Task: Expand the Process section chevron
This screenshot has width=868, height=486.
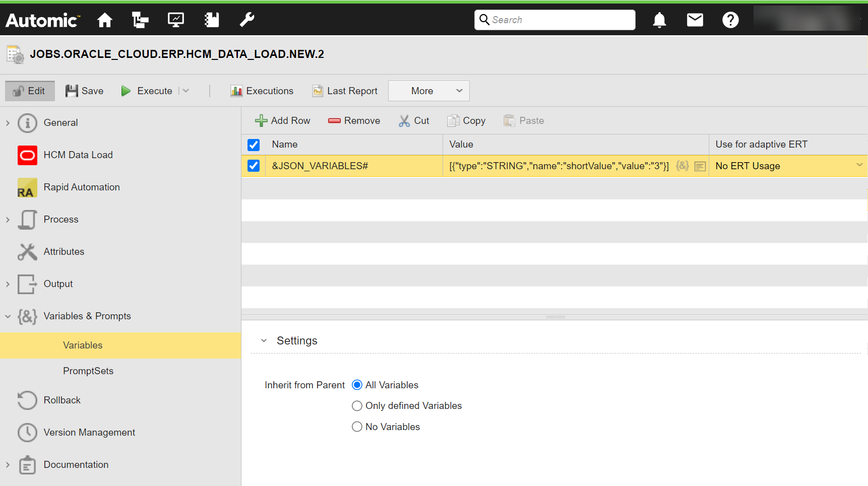Action: (8, 220)
